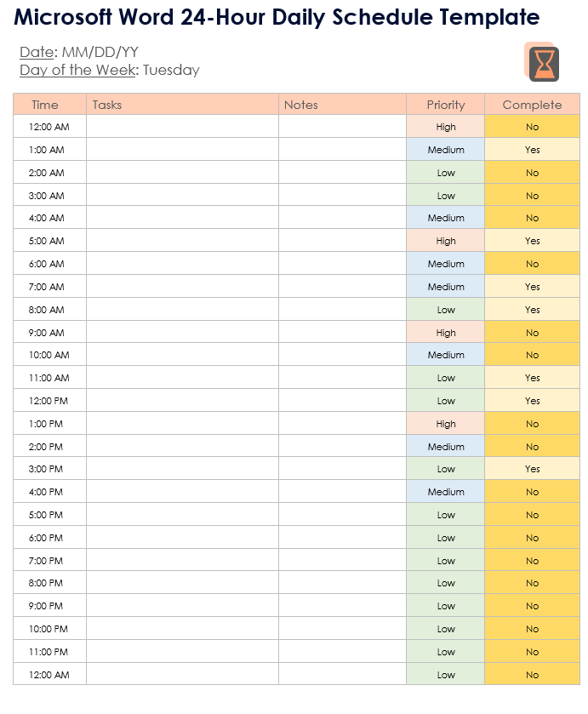
Task: Click the Notes cell for 10:00 AM
Action: point(342,355)
